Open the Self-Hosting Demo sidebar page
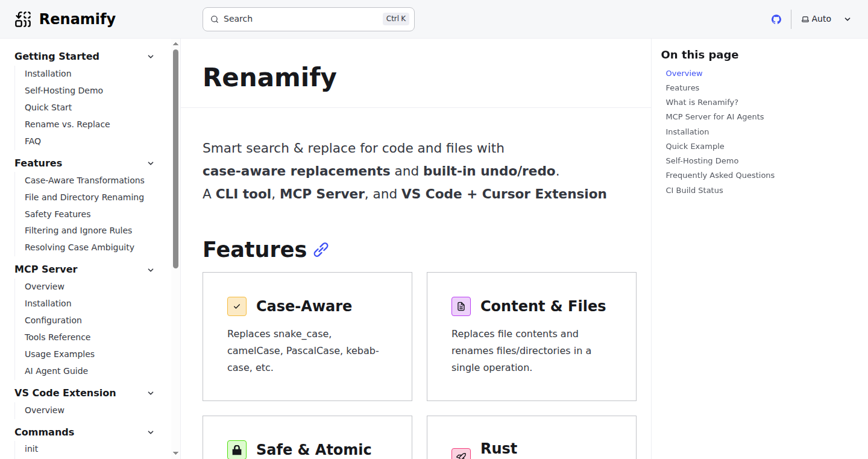Image resolution: width=868 pixels, height=459 pixels. point(64,90)
